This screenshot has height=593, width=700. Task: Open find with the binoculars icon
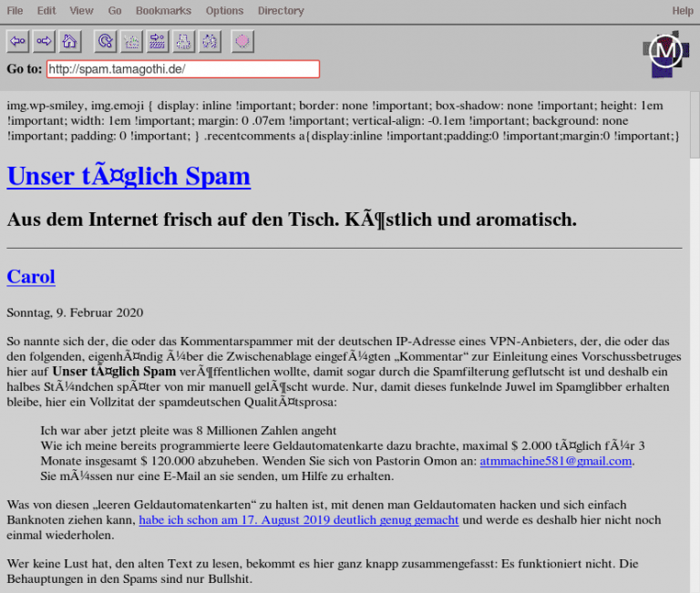(x=210, y=42)
